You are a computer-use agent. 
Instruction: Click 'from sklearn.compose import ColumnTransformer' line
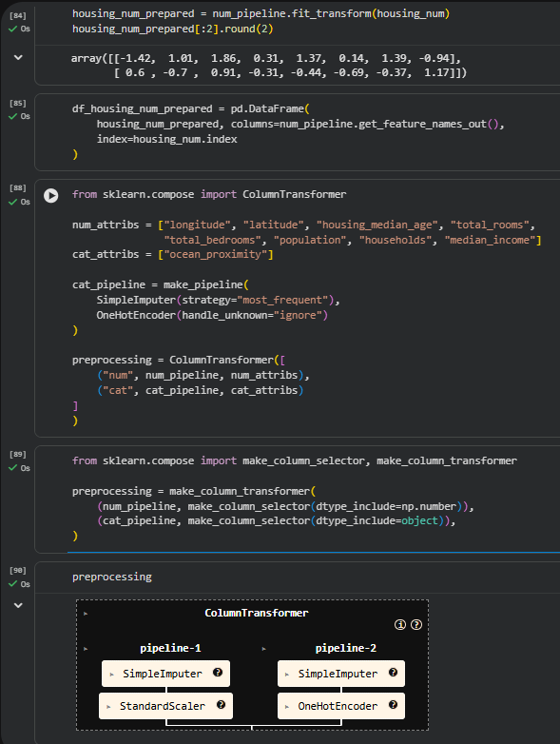(x=209, y=194)
